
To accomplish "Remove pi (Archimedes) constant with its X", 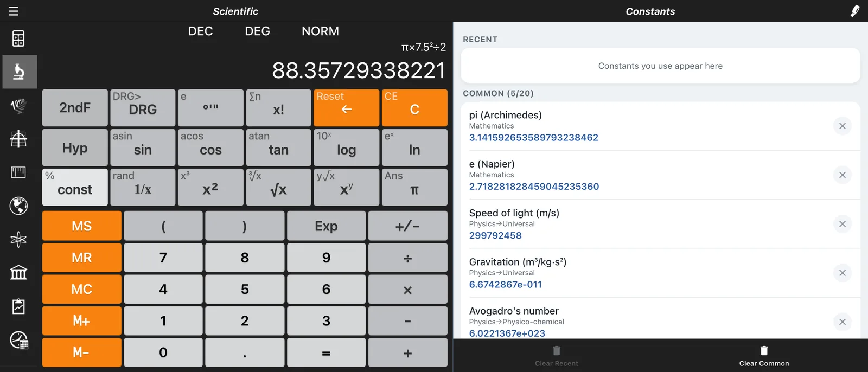I will (x=843, y=126).
